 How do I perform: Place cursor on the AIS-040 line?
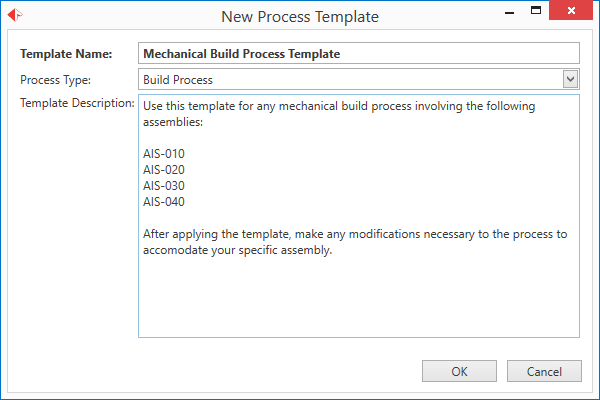165,202
